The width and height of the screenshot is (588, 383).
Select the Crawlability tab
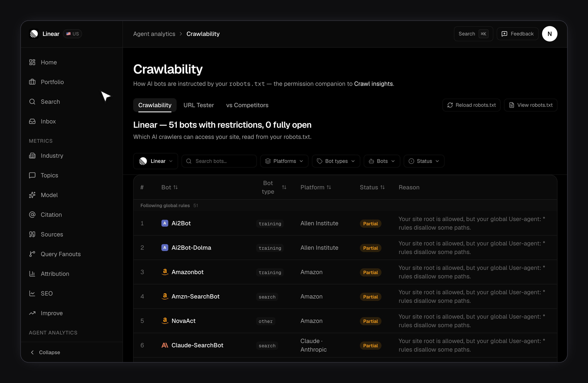click(155, 105)
